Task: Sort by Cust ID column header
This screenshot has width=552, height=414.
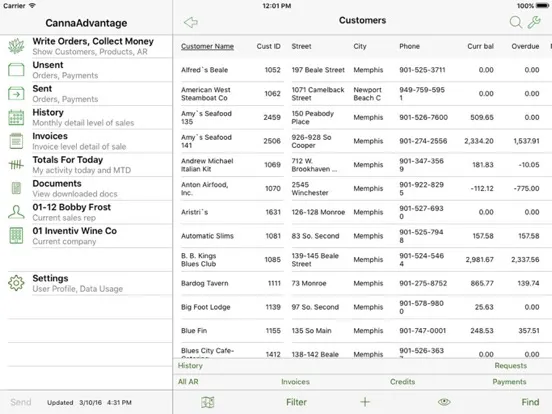Action: click(x=269, y=46)
